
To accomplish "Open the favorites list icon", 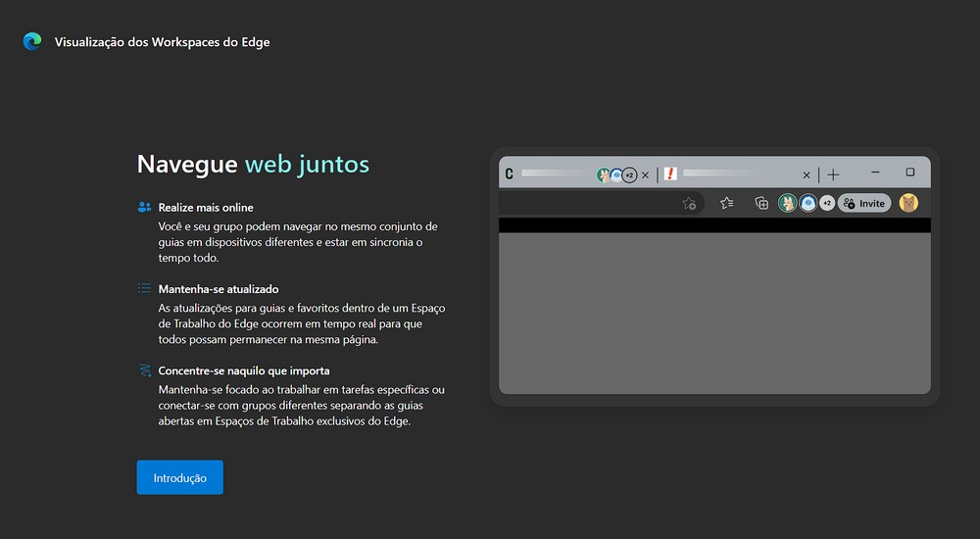I will pos(726,203).
